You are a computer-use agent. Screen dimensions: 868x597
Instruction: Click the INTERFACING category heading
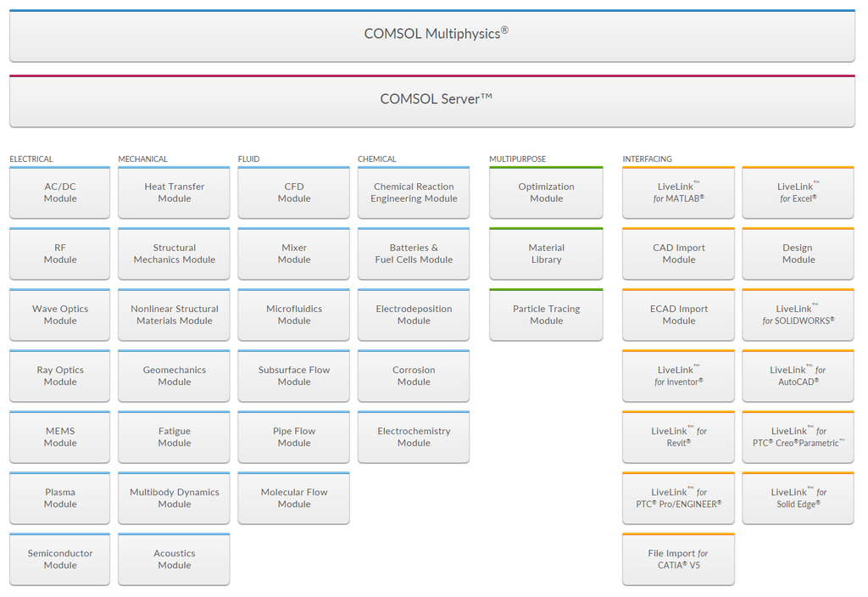tap(647, 159)
